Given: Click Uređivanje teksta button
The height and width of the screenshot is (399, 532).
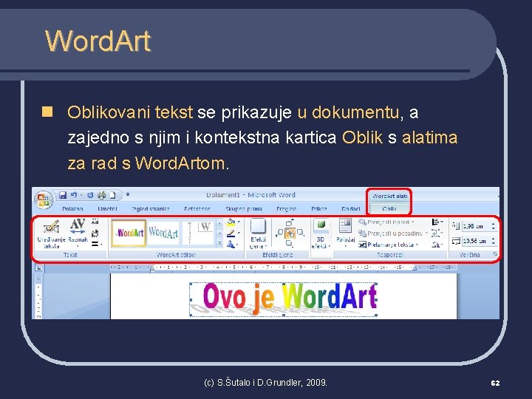Looking at the screenshot, I should click(51, 234).
